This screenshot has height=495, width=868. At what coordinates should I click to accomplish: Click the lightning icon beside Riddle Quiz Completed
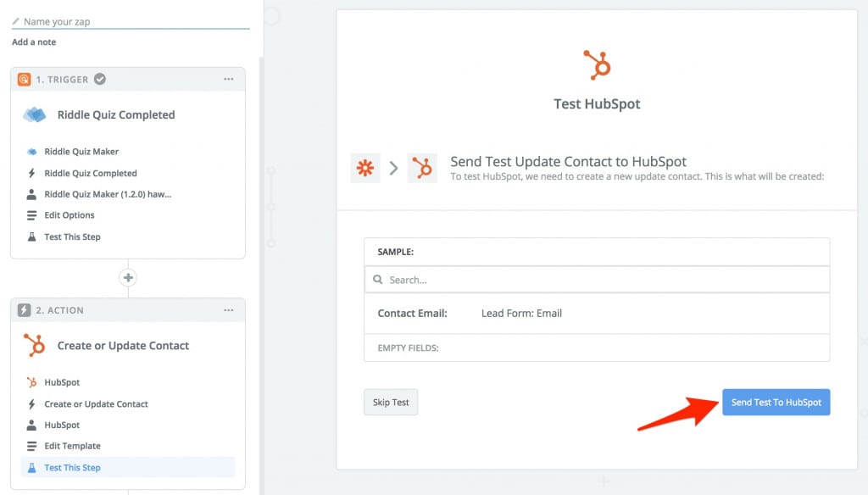click(x=31, y=173)
